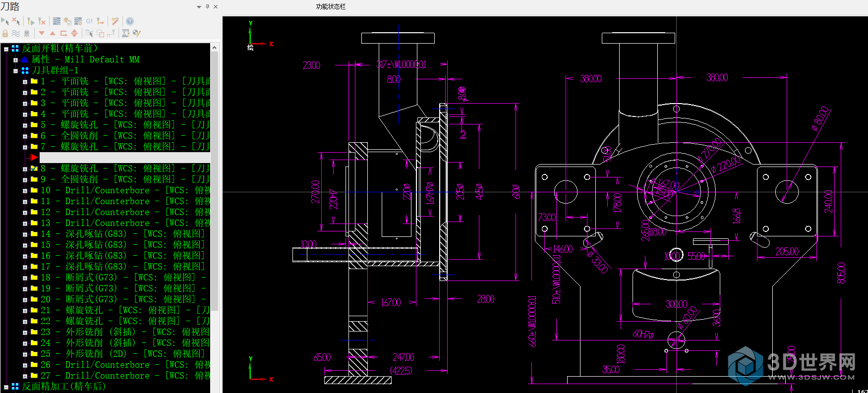The image size is (868, 393).
Task: Open toolpaths manager help
Action: click(130, 21)
